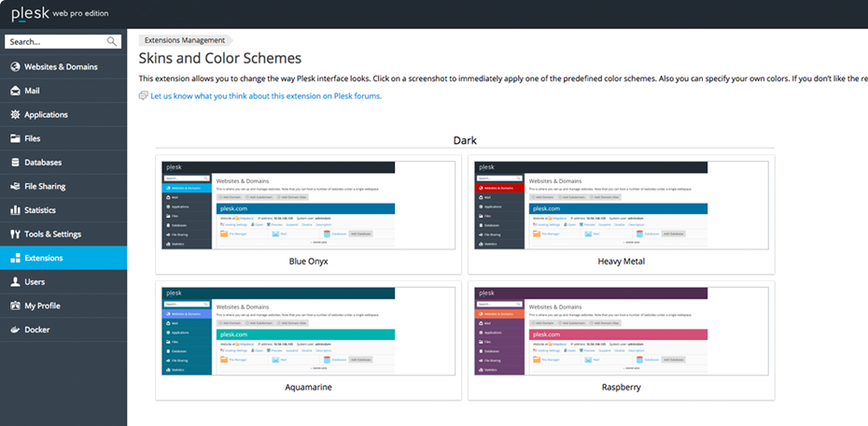
Task: Go to Applications in sidebar
Action: click(63, 115)
